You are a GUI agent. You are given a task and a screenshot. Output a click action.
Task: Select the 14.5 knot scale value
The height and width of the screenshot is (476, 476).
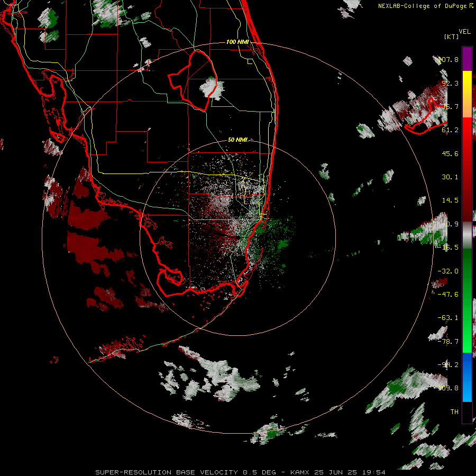tap(450, 200)
